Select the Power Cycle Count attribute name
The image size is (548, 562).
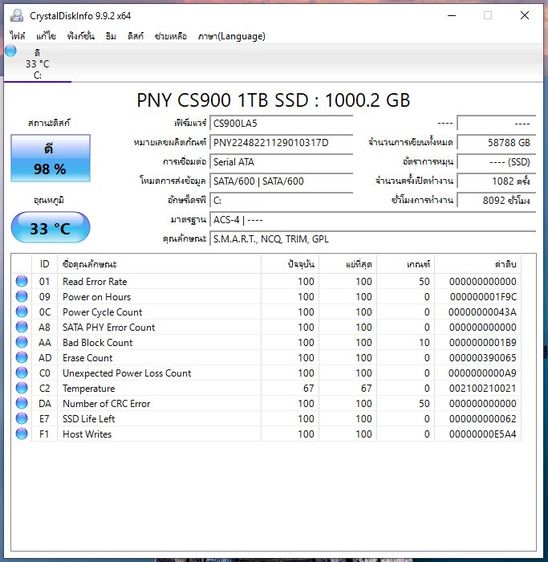coord(102,312)
